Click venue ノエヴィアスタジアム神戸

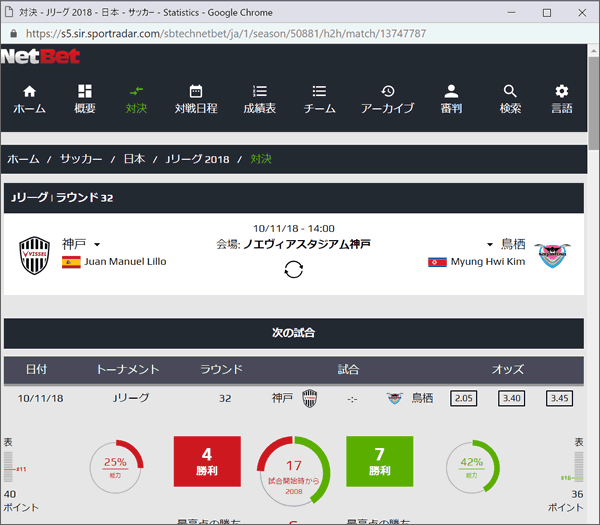307,244
